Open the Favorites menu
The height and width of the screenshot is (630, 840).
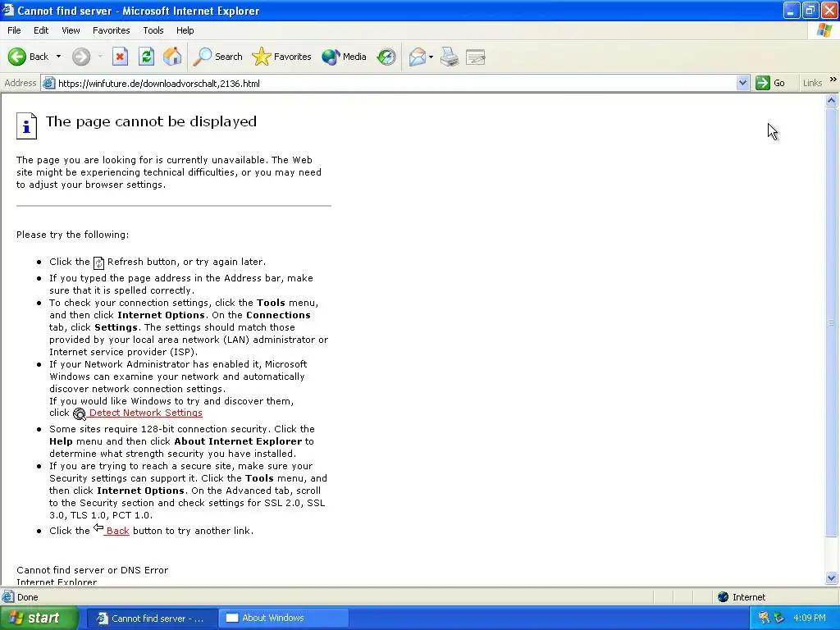(x=111, y=30)
